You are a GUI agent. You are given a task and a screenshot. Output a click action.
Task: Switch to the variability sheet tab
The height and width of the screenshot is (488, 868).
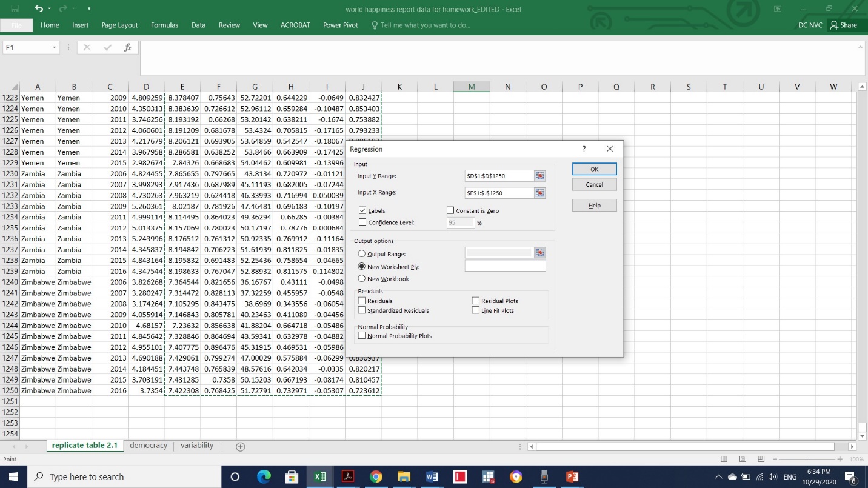(197, 446)
